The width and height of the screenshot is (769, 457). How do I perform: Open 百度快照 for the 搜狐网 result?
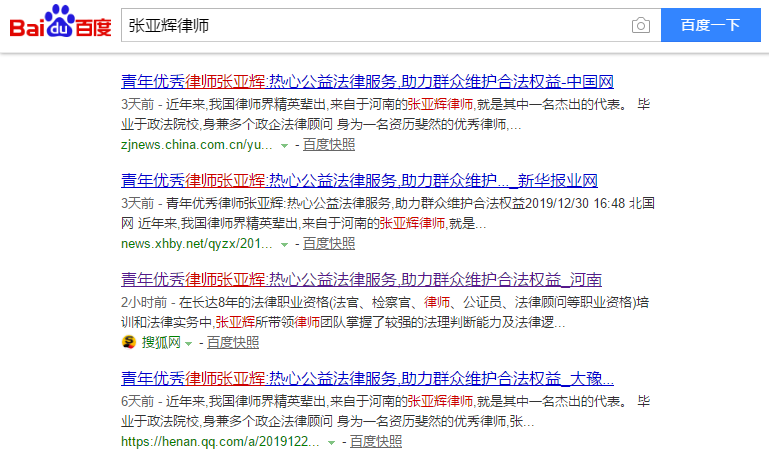233,342
